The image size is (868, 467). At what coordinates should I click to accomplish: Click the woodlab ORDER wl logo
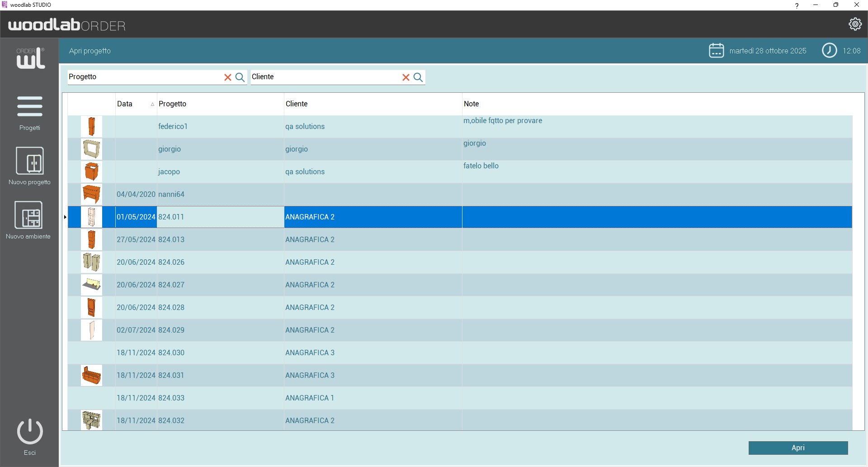pos(30,58)
